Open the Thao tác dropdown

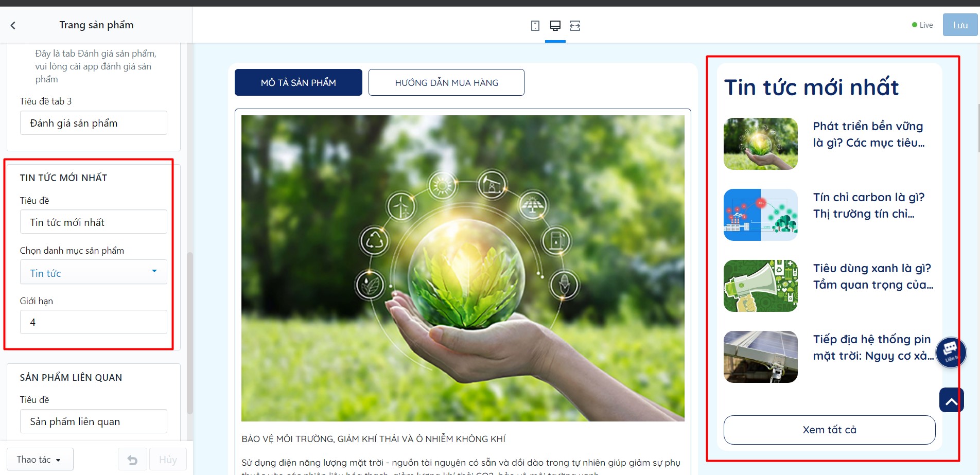click(x=40, y=459)
